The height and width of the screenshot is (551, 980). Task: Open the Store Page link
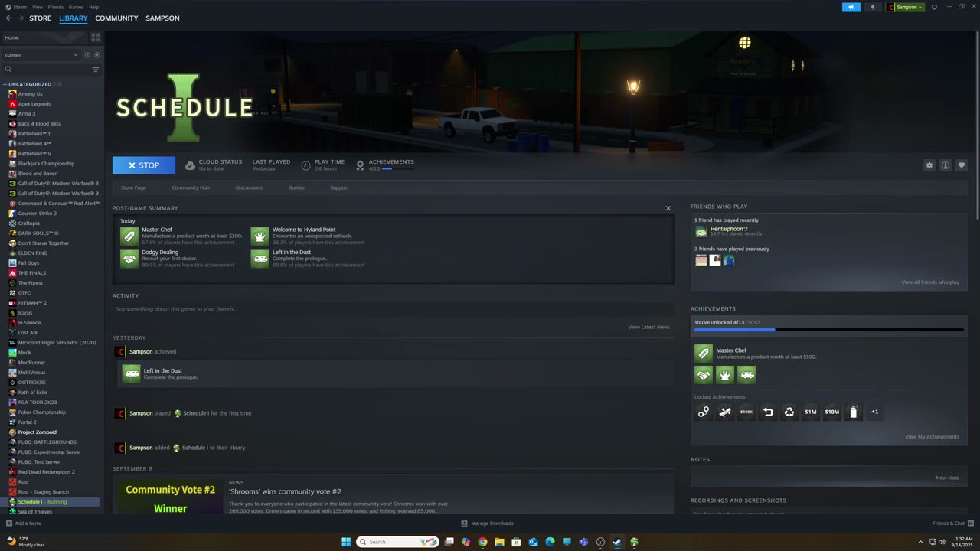click(133, 187)
